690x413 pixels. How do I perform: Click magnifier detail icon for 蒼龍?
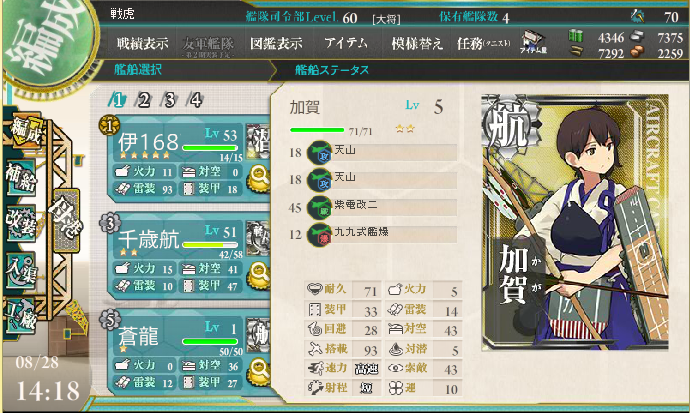(259, 372)
